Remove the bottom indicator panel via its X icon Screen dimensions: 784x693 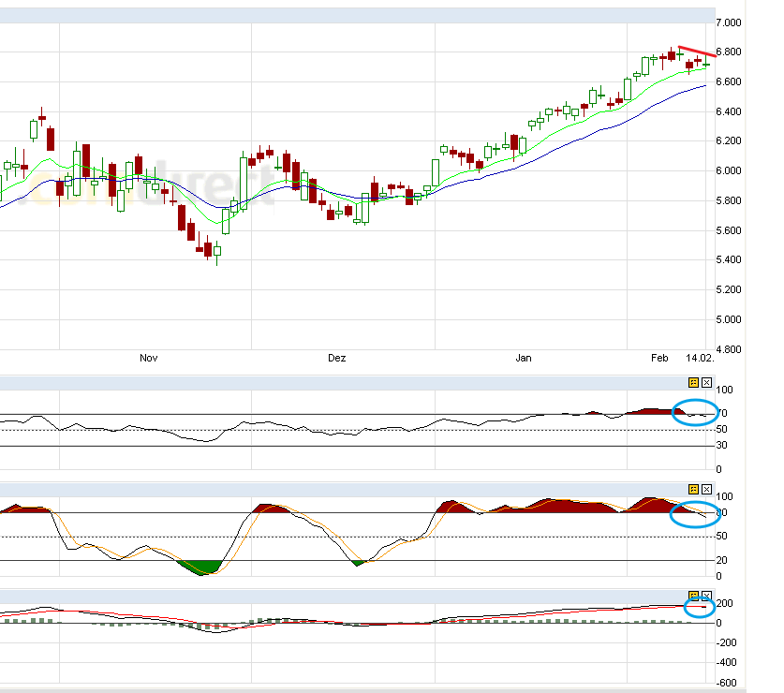706,593
